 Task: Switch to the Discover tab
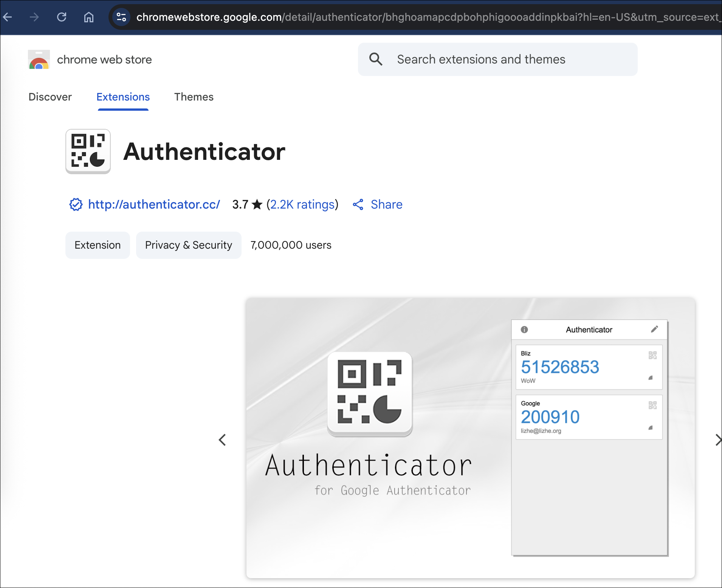pos(50,97)
